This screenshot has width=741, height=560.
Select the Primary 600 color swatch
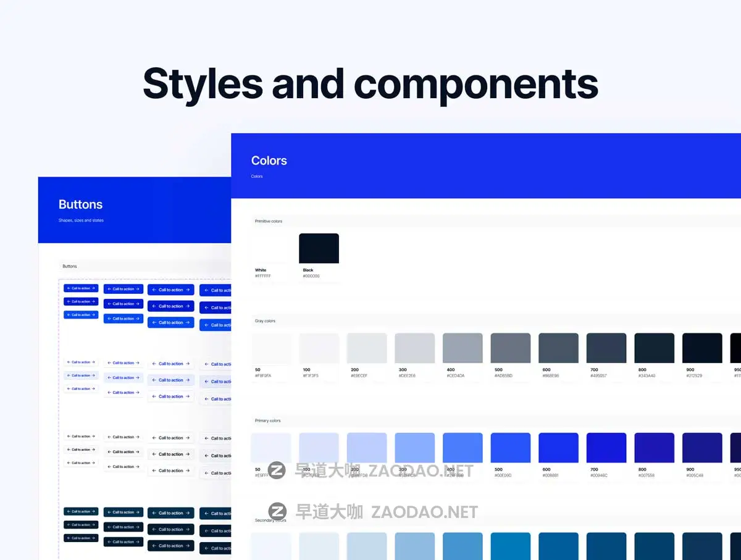pyautogui.click(x=558, y=448)
